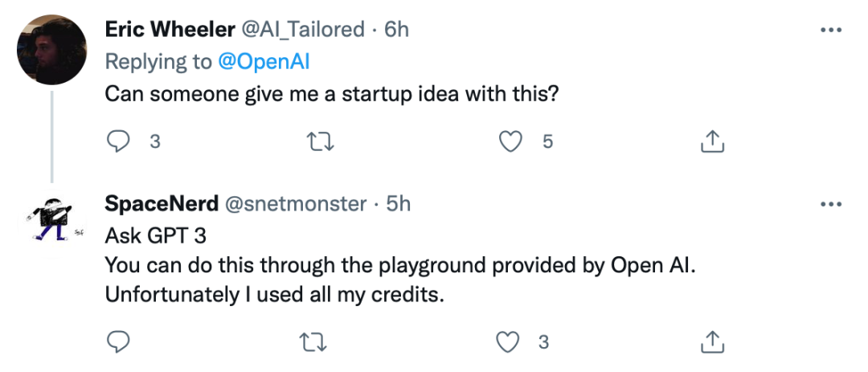Viewport: 868px width, 372px height.
Task: Like Eric Wheeler's tweet
Action: pos(510,141)
